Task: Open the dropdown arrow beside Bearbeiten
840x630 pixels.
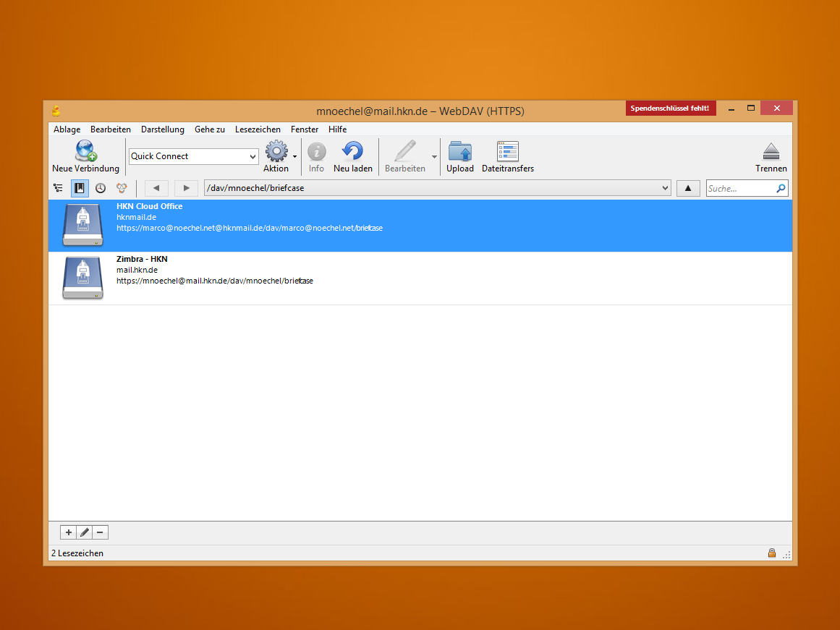Action: (x=434, y=156)
